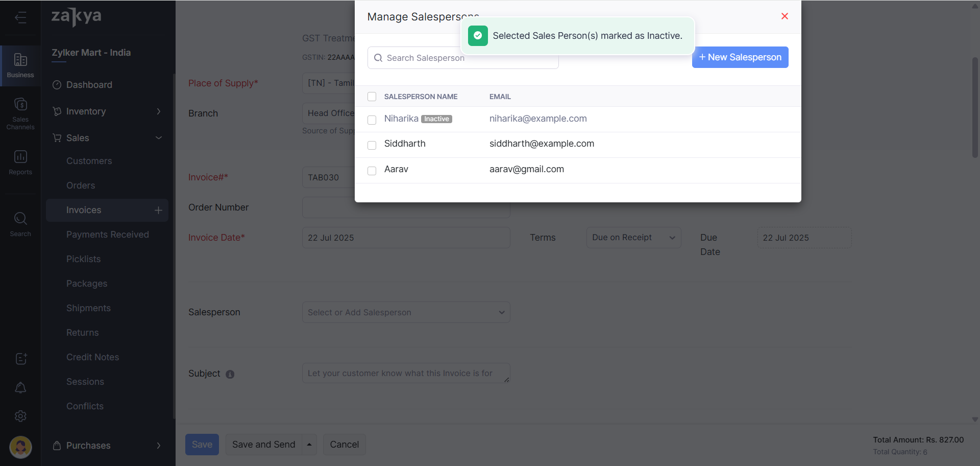Check the select-all salesperson checkbox
Viewport: 980px width, 466px height.
[372, 97]
